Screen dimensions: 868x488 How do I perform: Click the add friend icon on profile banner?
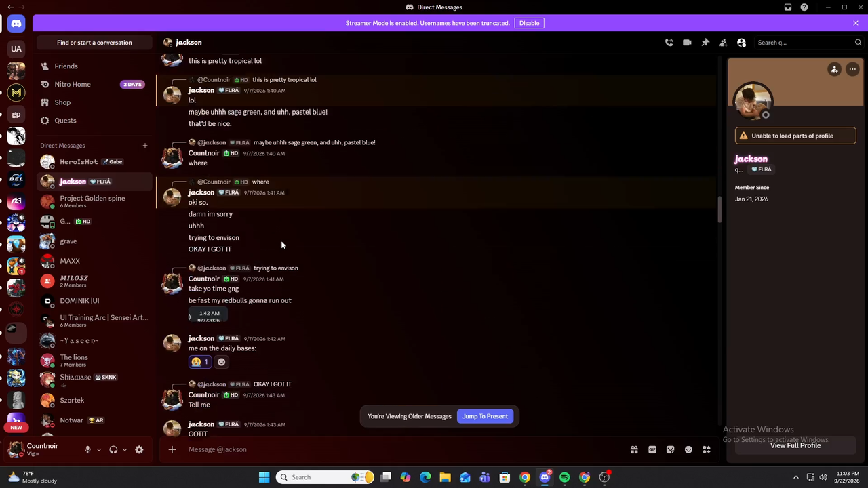click(835, 69)
